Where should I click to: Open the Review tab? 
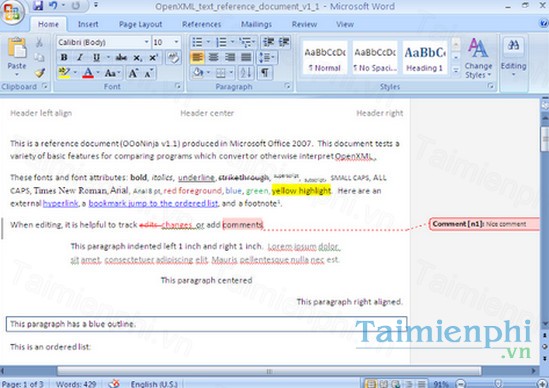(x=304, y=24)
